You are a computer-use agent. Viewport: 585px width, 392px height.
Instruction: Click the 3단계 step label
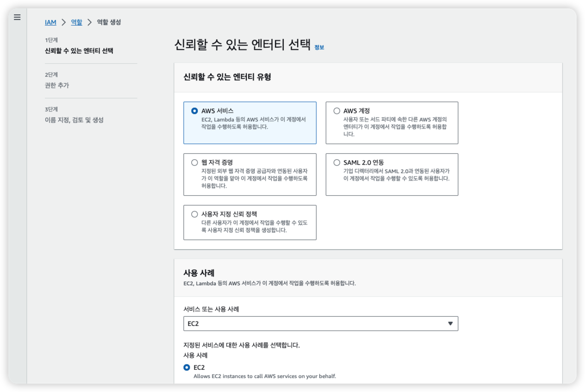51,109
